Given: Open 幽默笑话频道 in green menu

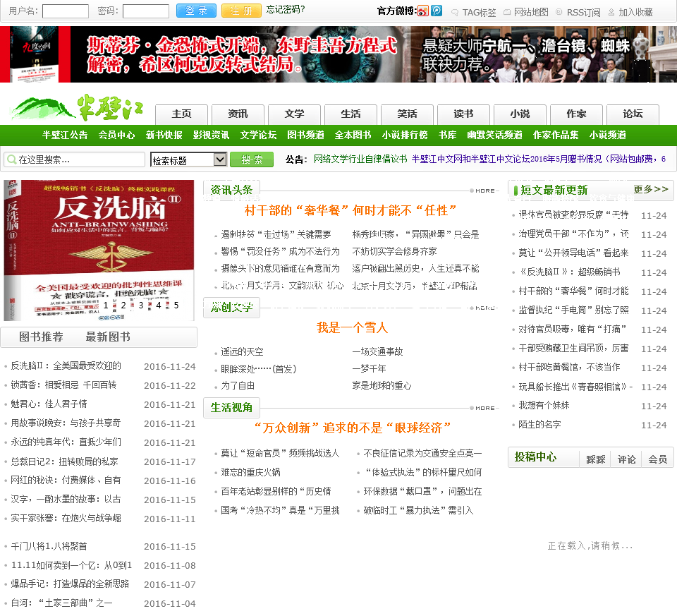Looking at the screenshot, I should 494,135.
